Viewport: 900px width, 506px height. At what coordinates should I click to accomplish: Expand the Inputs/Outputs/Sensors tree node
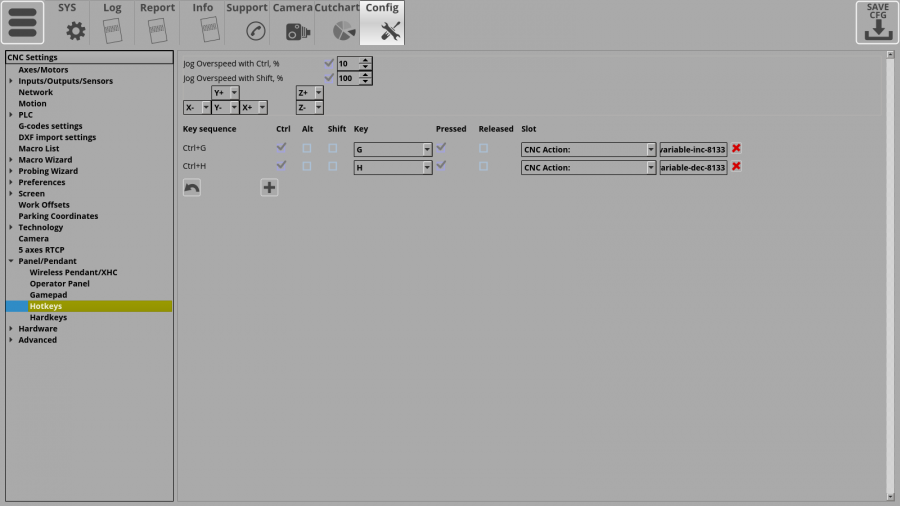[x=11, y=81]
